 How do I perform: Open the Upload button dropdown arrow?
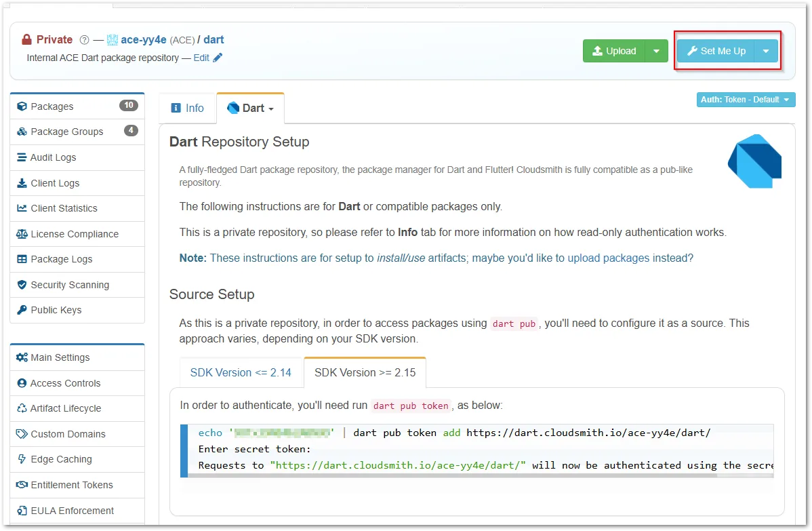pyautogui.click(x=657, y=51)
